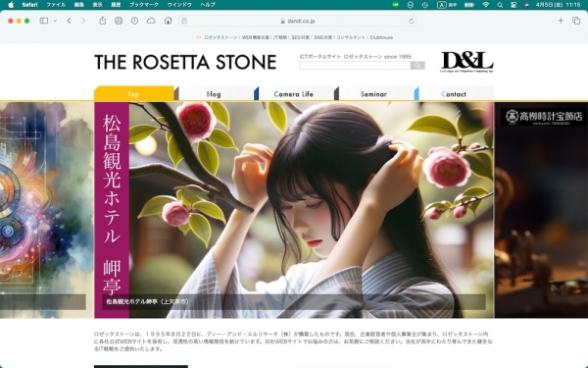Open the ウインドウ menu

click(x=179, y=5)
